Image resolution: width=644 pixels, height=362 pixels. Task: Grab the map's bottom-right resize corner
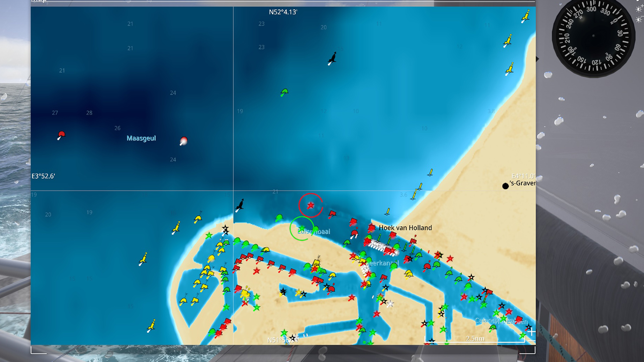pyautogui.click(x=527, y=350)
